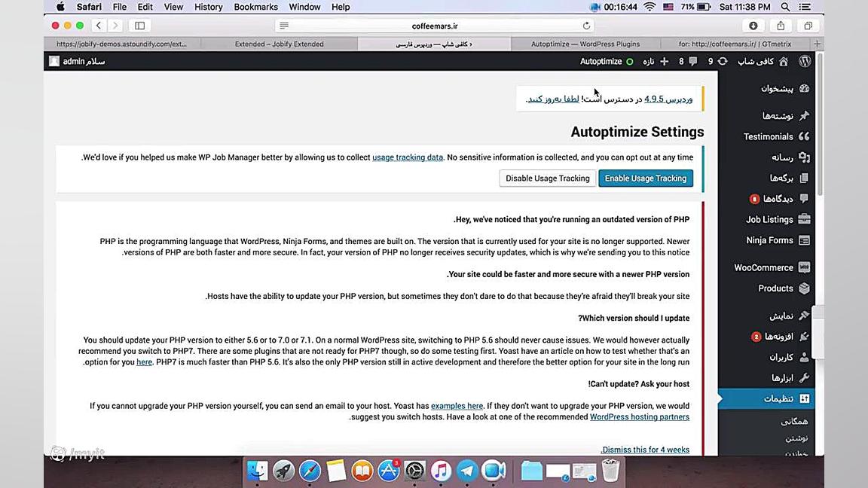
Task: Click the plus new-content icon
Action: pyautogui.click(x=665, y=62)
